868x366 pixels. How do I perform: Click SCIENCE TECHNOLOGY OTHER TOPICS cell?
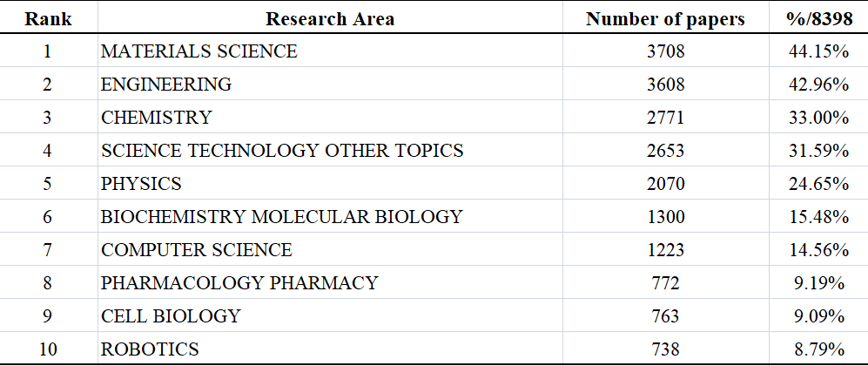click(330, 150)
